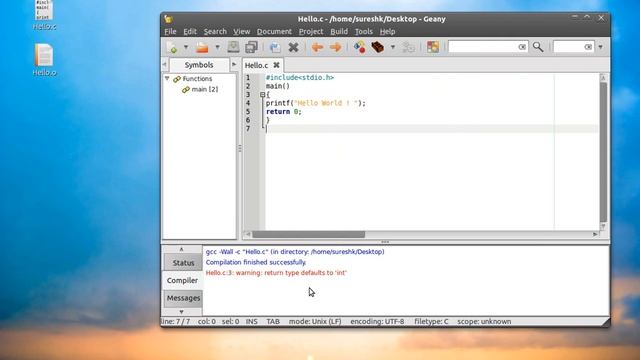Clear the goto line field
This screenshot has width=640, height=360.
click(x=588, y=47)
